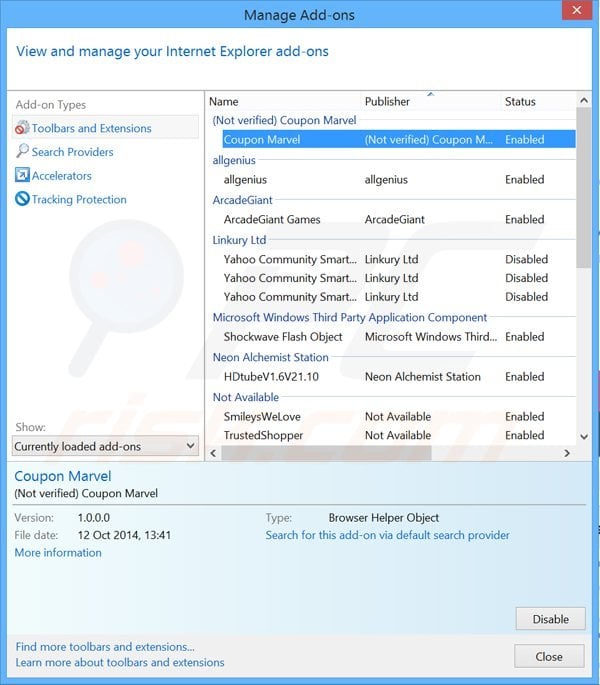
Task: Click the Tracking Protection blocked-circle icon
Action: click(x=22, y=199)
